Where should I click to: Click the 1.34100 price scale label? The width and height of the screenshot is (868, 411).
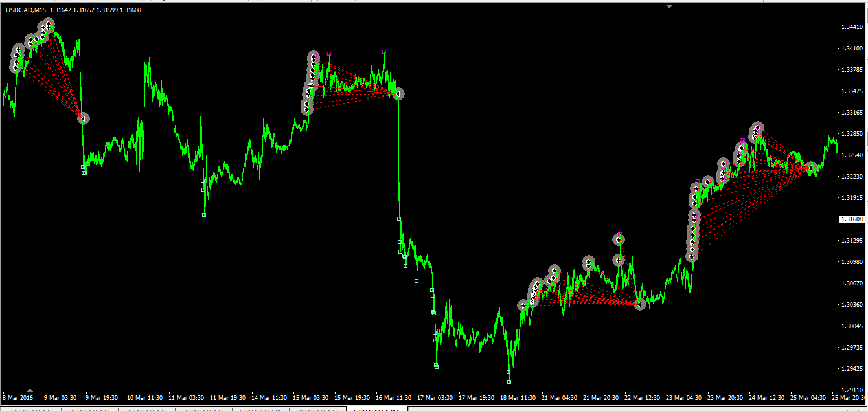click(x=852, y=49)
